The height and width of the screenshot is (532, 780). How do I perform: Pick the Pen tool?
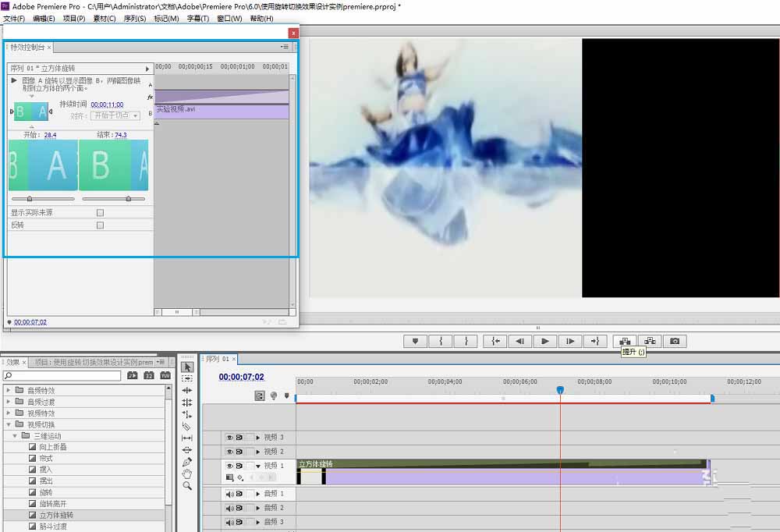(x=187, y=462)
